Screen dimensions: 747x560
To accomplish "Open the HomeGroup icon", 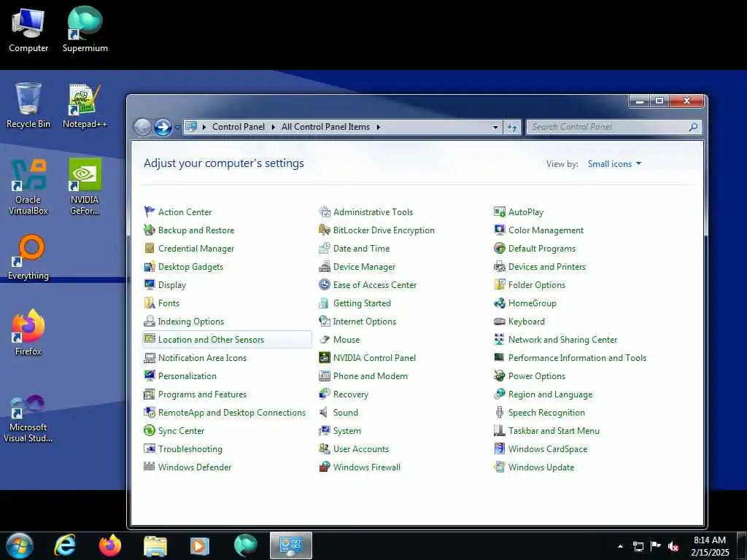I will (x=499, y=303).
